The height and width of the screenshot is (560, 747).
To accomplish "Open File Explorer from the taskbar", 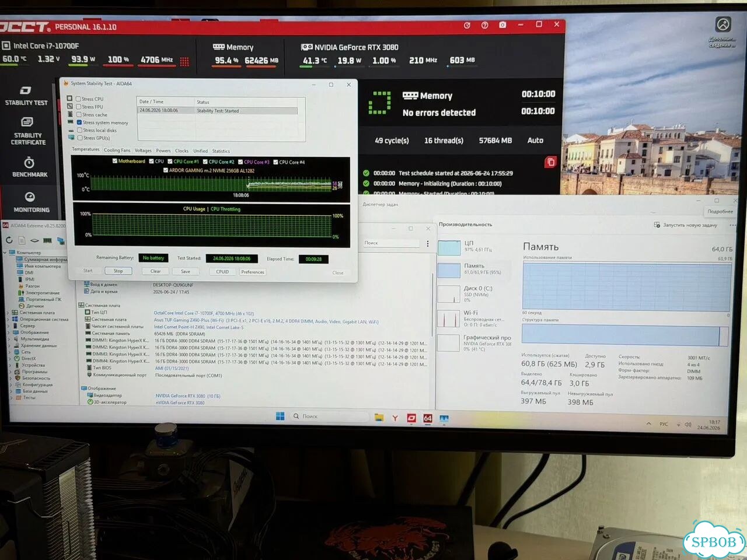I will [x=379, y=417].
